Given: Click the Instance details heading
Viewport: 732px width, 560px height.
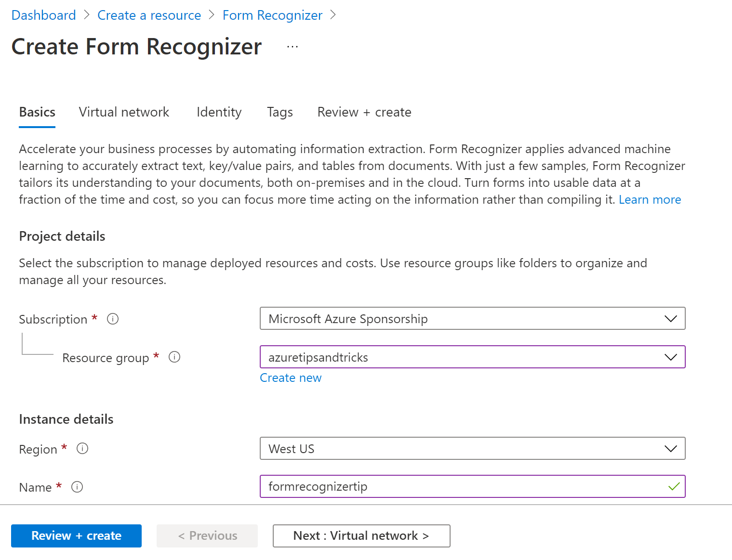Looking at the screenshot, I should point(66,419).
